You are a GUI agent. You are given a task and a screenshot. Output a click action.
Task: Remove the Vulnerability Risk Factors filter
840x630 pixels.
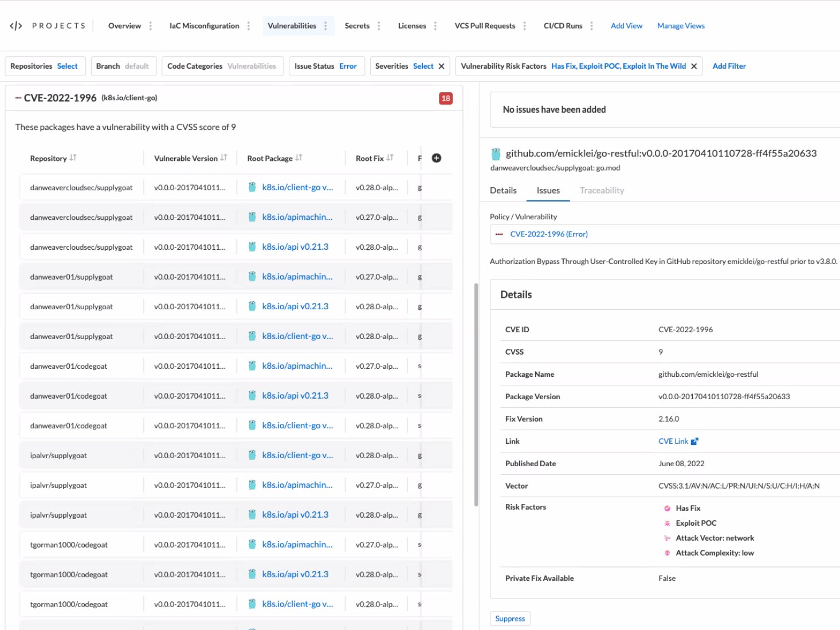tap(693, 66)
